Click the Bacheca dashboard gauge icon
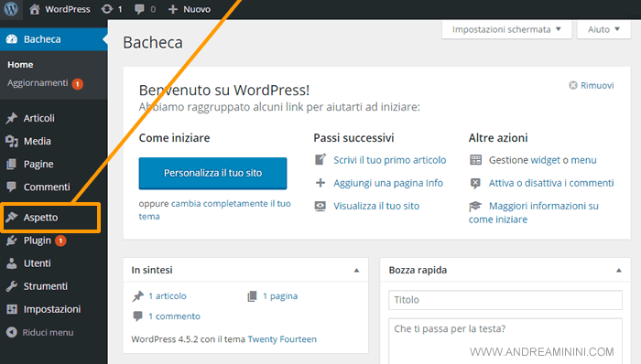 pos(12,39)
